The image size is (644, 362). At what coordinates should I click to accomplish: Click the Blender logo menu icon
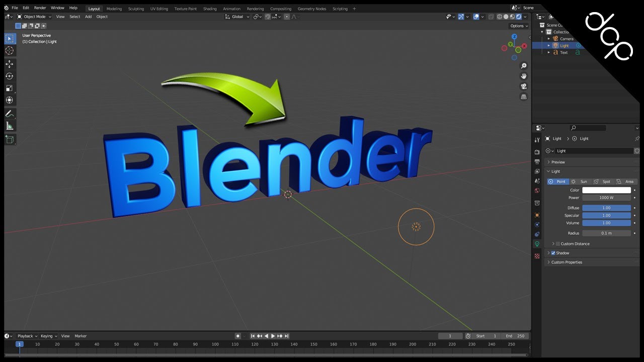(x=6, y=8)
